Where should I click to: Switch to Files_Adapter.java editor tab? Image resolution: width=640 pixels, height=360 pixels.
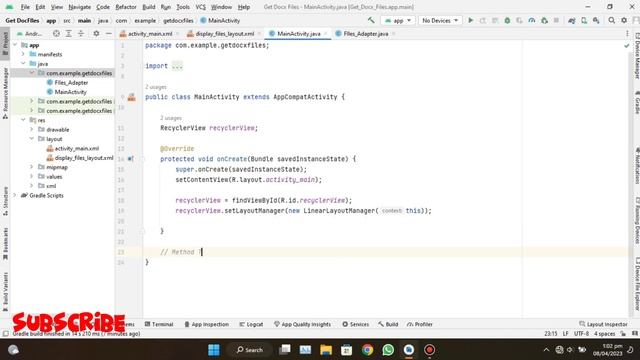tap(365, 33)
